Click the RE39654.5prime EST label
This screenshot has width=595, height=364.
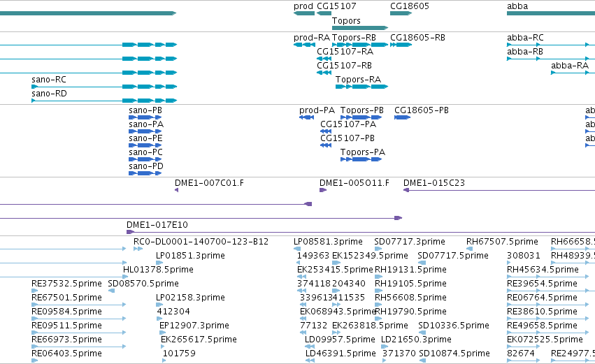point(542,284)
